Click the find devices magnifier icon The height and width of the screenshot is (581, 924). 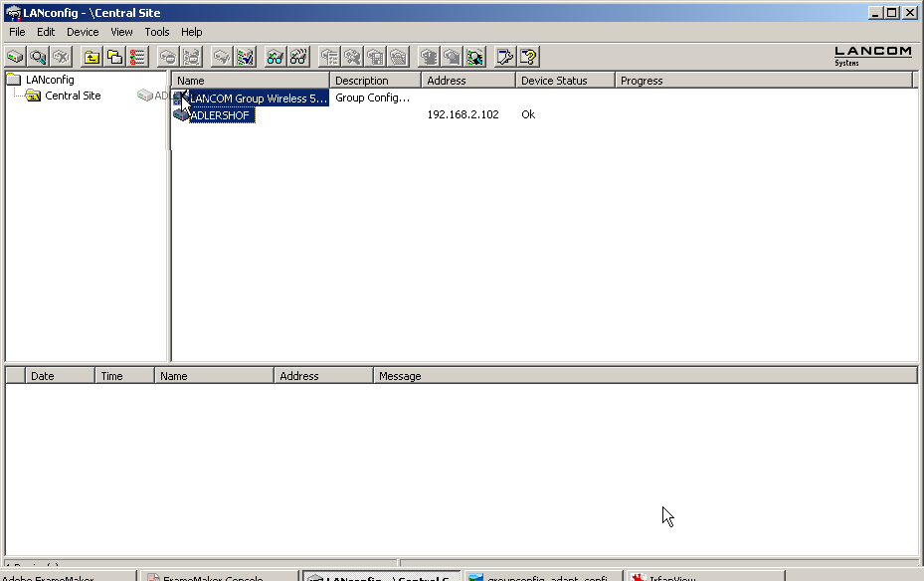coord(38,57)
